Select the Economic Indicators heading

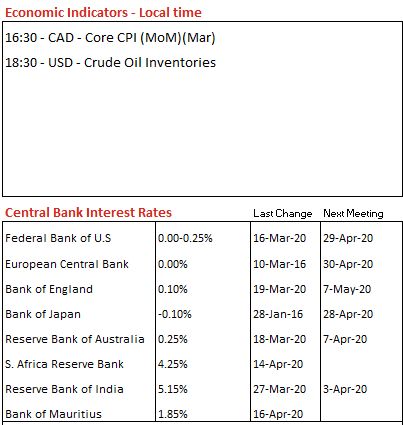click(x=103, y=13)
